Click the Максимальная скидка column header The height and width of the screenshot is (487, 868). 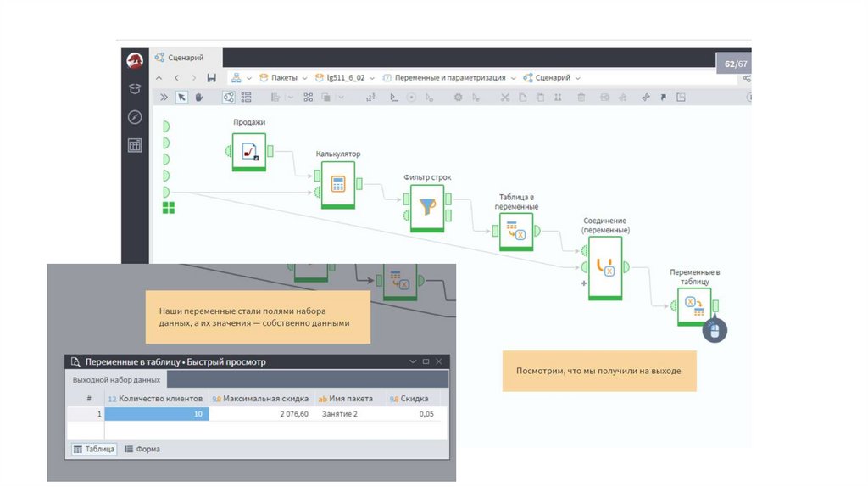coord(260,398)
